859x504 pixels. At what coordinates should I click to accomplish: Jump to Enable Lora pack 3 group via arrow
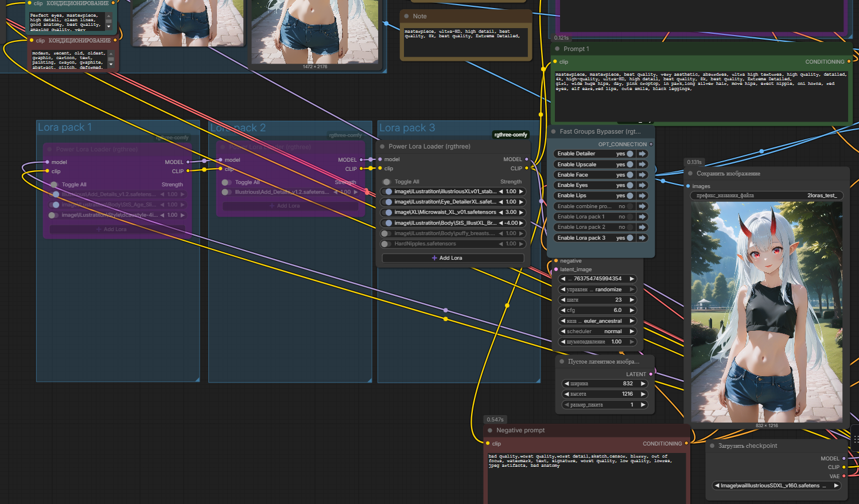(x=642, y=238)
